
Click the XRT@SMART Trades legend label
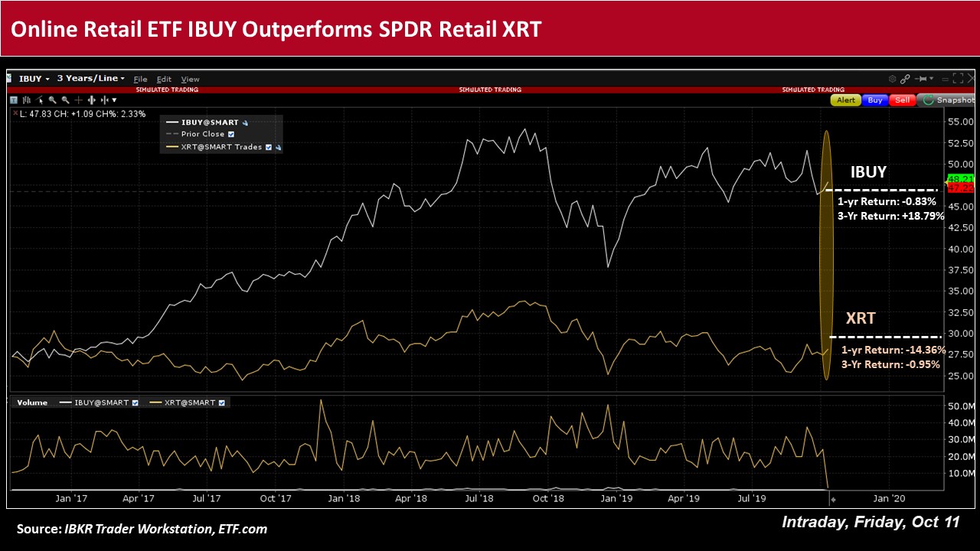pyautogui.click(x=220, y=147)
